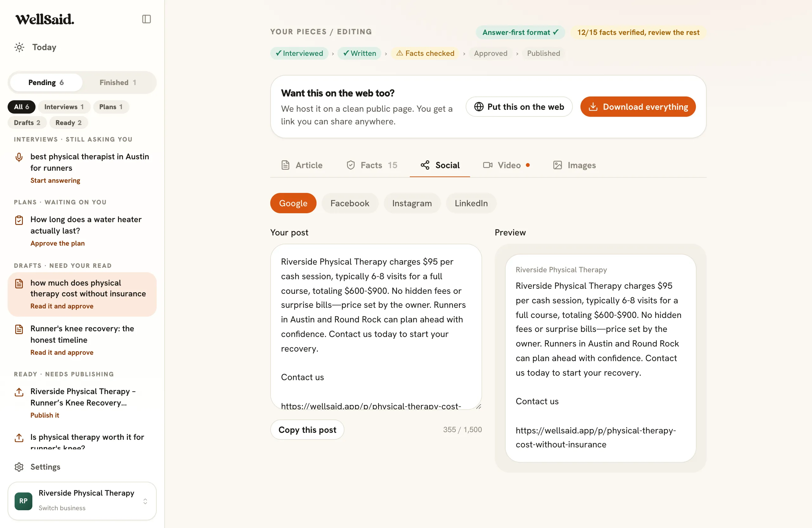Click the clipboard icon for water heater plan
Screen dimensions: 812x528
(x=19, y=220)
